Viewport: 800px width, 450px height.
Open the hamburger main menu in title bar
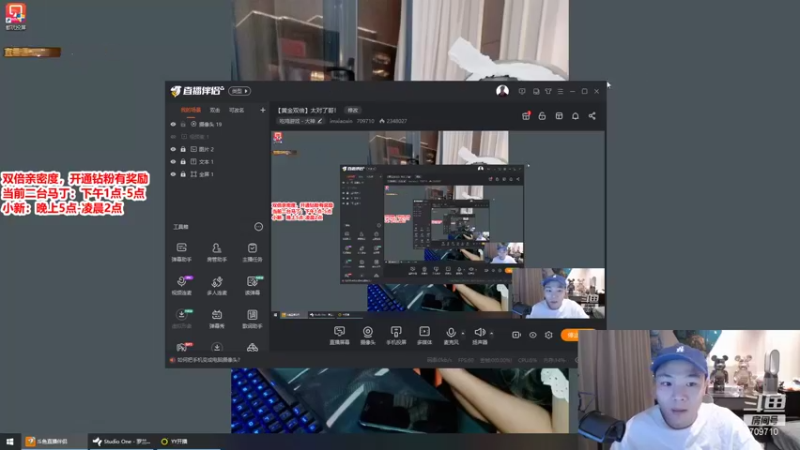click(560, 91)
